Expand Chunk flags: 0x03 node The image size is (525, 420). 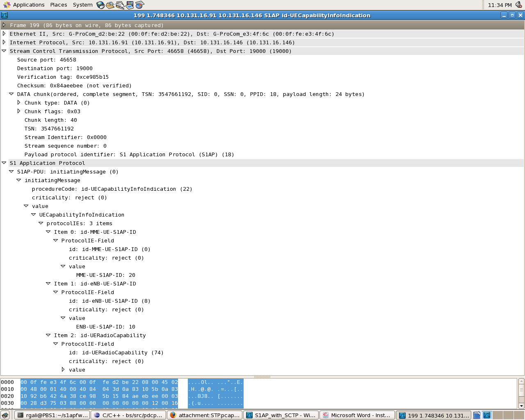19,111
